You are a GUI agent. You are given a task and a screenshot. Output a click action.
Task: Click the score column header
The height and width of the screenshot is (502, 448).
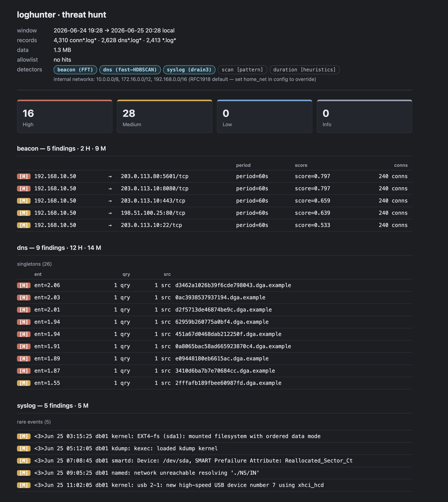tap(301, 165)
